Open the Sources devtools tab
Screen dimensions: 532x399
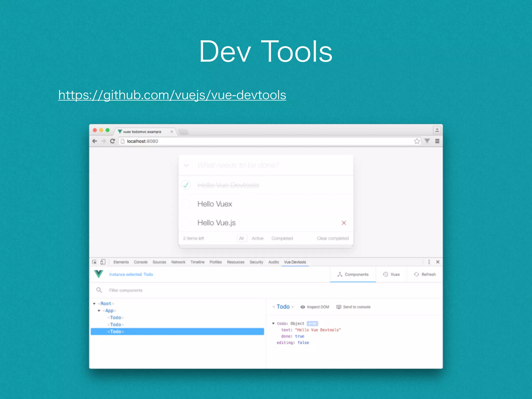tap(159, 262)
